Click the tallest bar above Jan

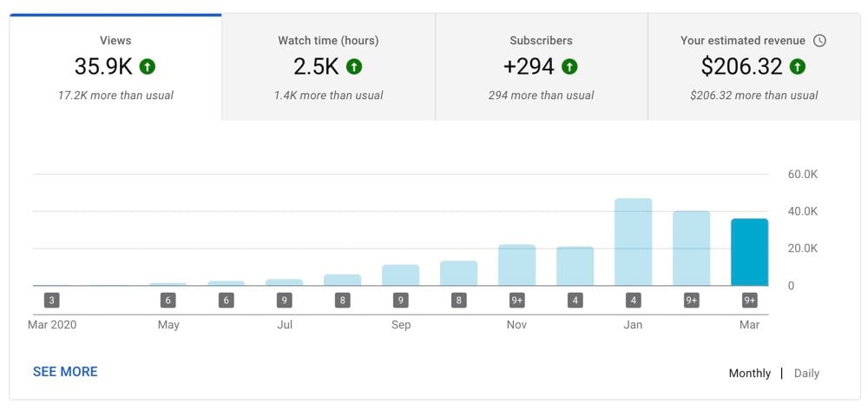coord(633,242)
